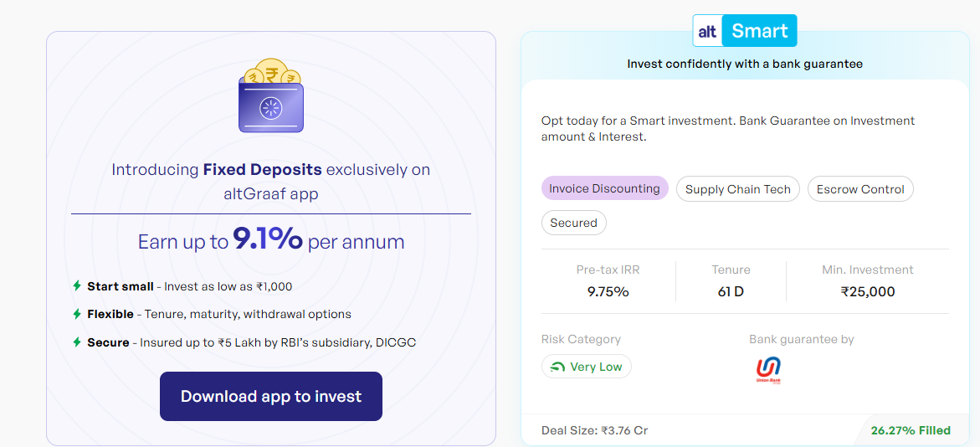Select the Escrow Control tag
The height and width of the screenshot is (447, 980).
click(x=860, y=189)
